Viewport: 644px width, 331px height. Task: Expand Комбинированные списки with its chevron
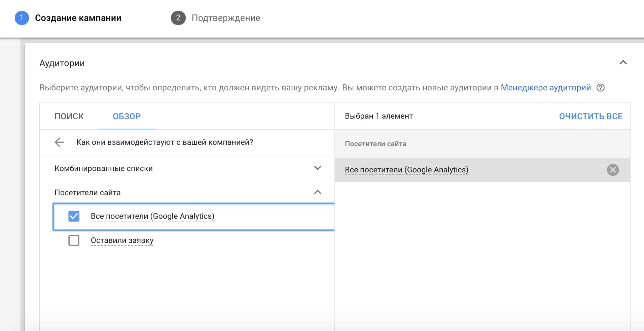coord(317,168)
